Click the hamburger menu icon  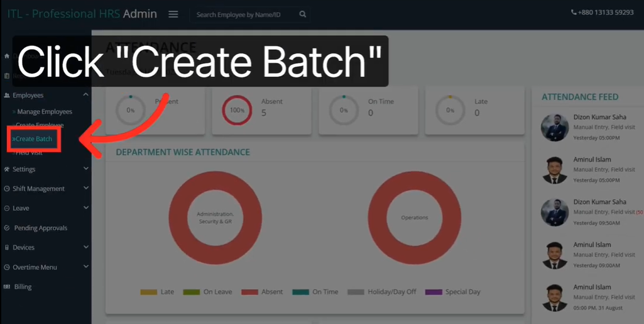tap(173, 14)
